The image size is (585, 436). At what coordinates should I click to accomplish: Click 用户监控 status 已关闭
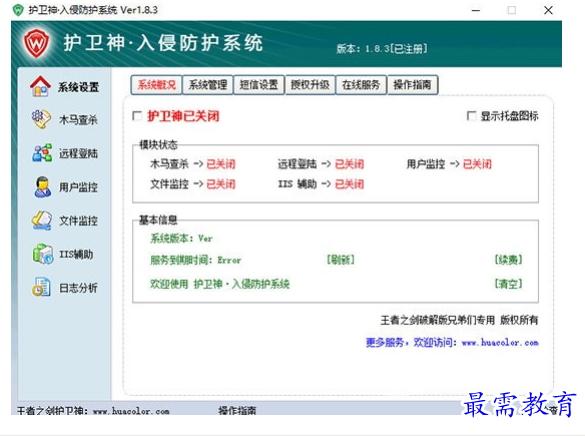pyautogui.click(x=477, y=164)
